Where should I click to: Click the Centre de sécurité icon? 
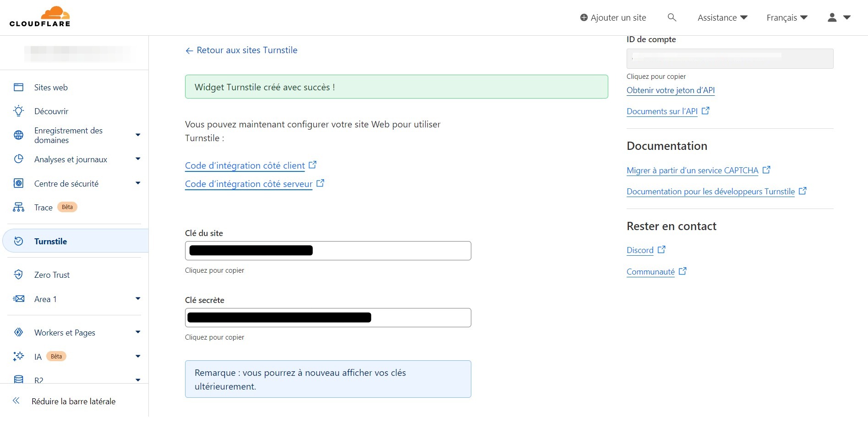(x=18, y=183)
